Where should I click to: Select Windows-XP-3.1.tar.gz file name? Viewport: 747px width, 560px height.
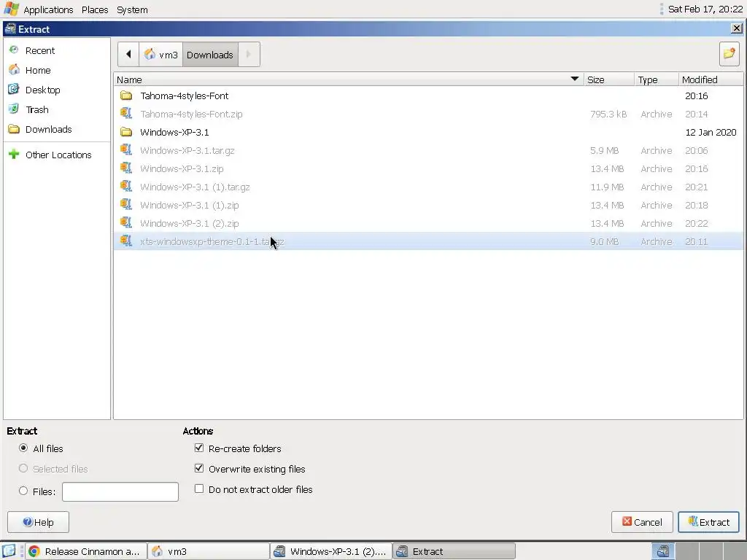187,150
